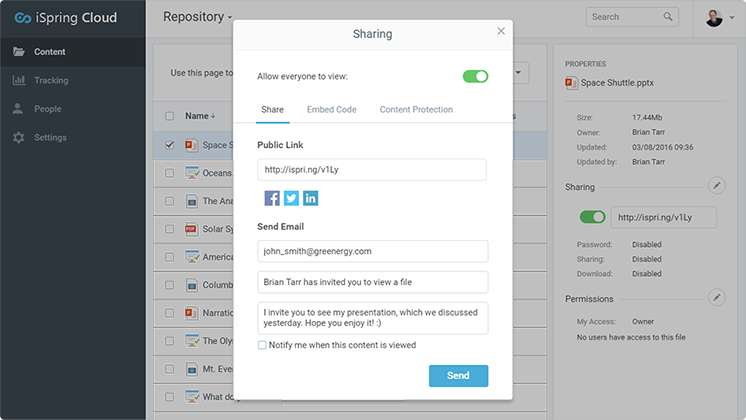Open the toolbar dropdown arrow beside the dialog
The width and height of the screenshot is (746, 420).
519,73
